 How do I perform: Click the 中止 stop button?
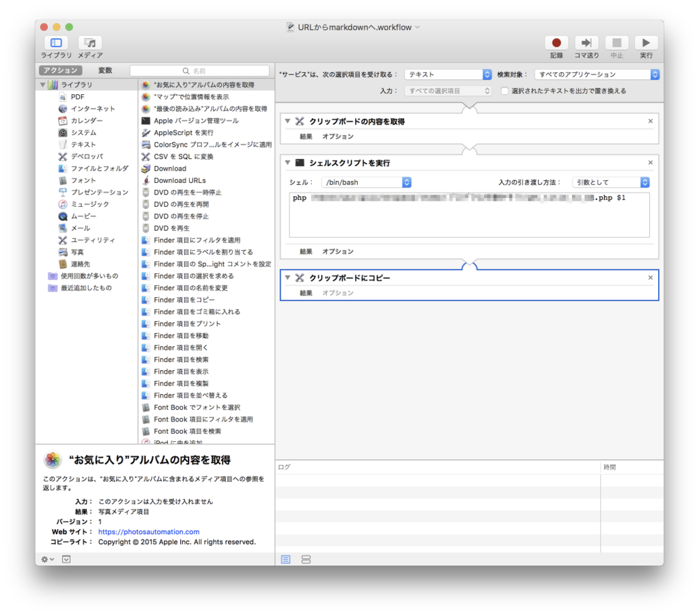point(616,43)
